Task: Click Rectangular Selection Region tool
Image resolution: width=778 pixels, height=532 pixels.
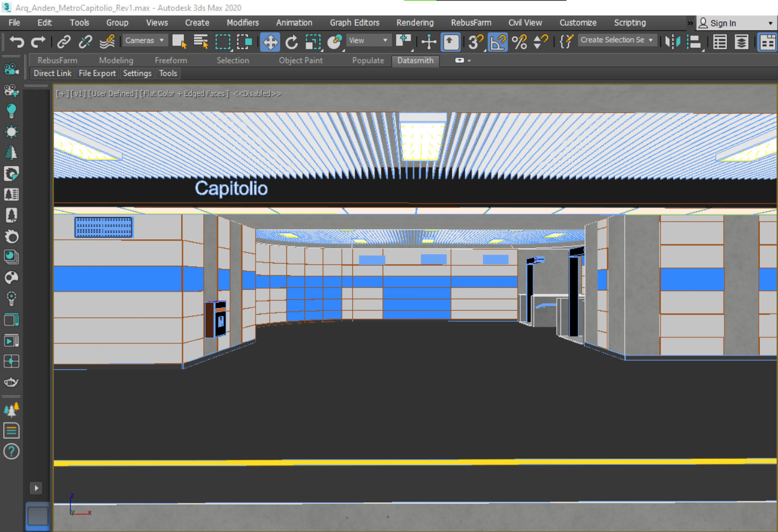Action: 223,42
